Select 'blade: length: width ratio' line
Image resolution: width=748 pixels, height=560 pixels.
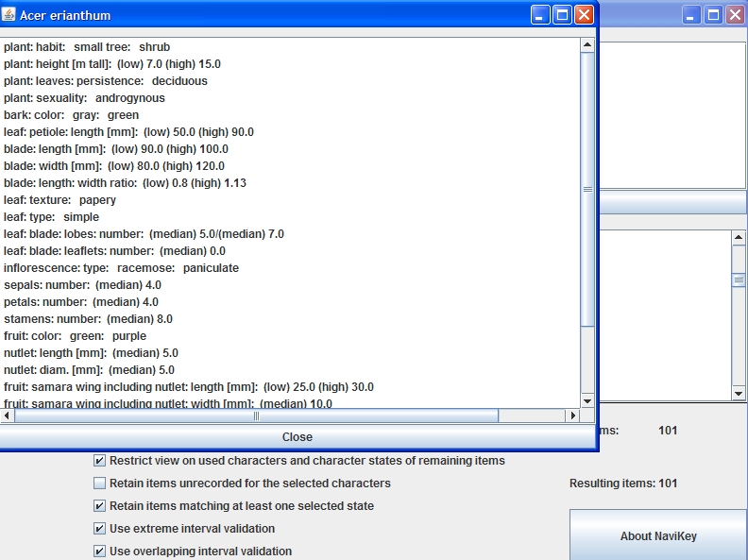[125, 182]
